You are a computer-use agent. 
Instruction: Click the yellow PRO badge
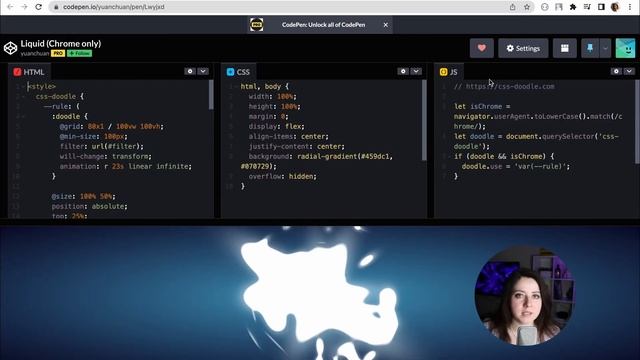[x=58, y=53]
